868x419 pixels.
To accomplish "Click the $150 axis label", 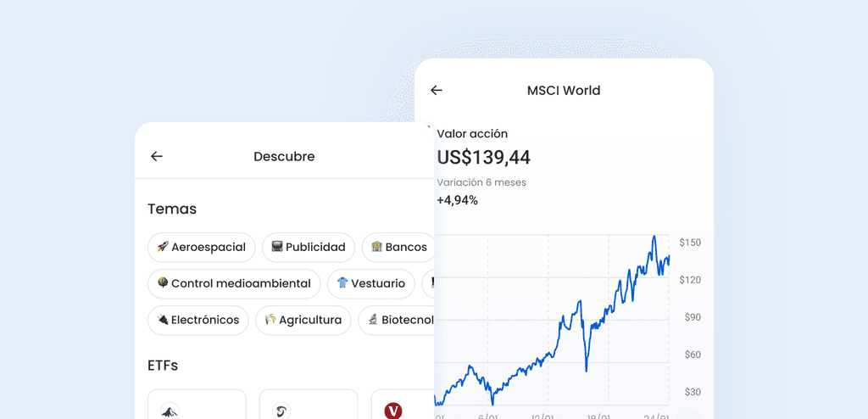I will 690,243.
